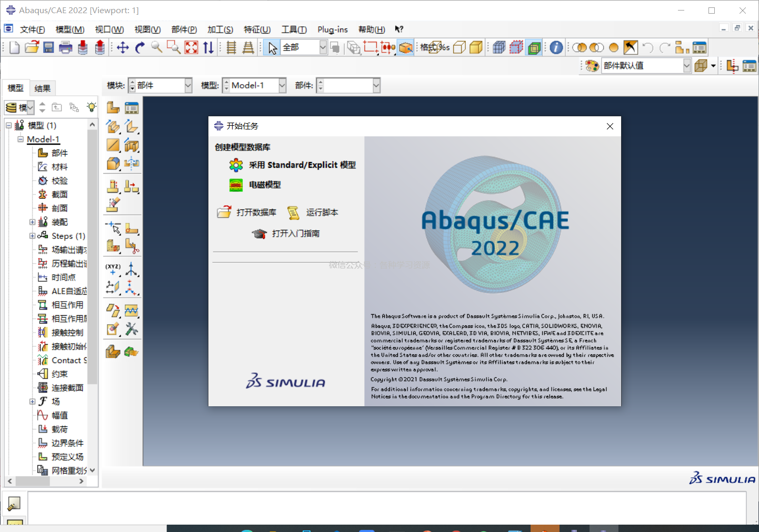
Task: Open the 帮助(H) menu
Action: click(x=372, y=29)
